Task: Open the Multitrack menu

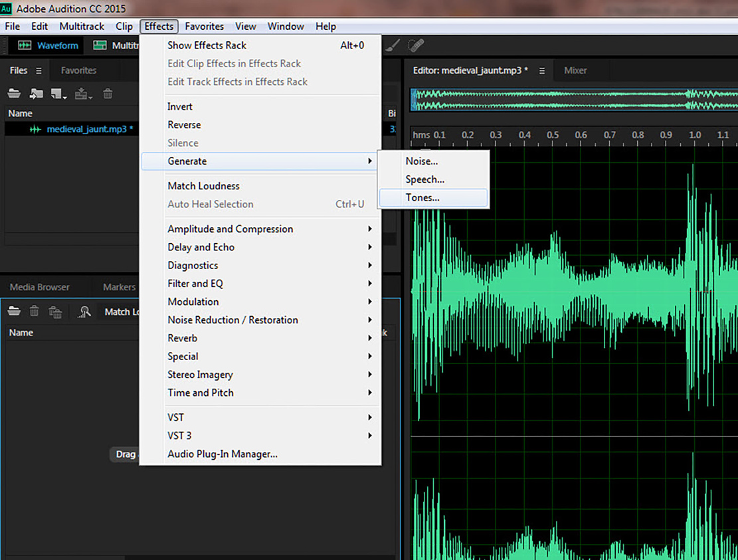Action: pos(82,27)
